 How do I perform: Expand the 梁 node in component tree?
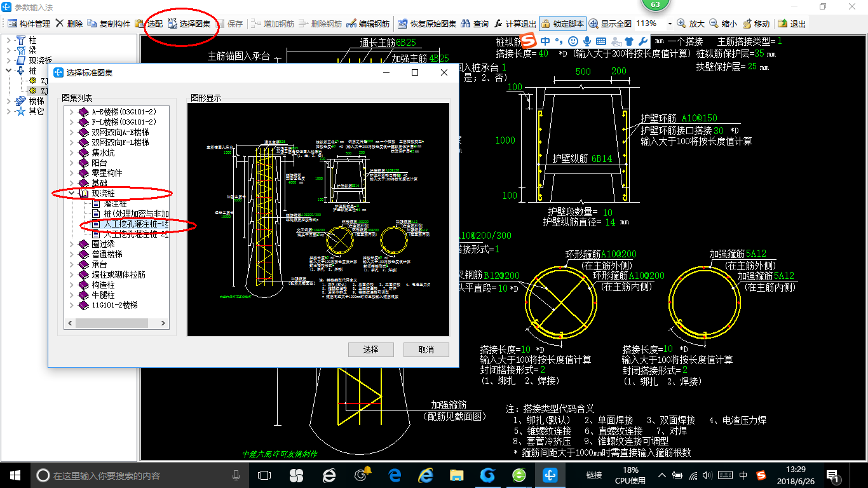coord(9,51)
